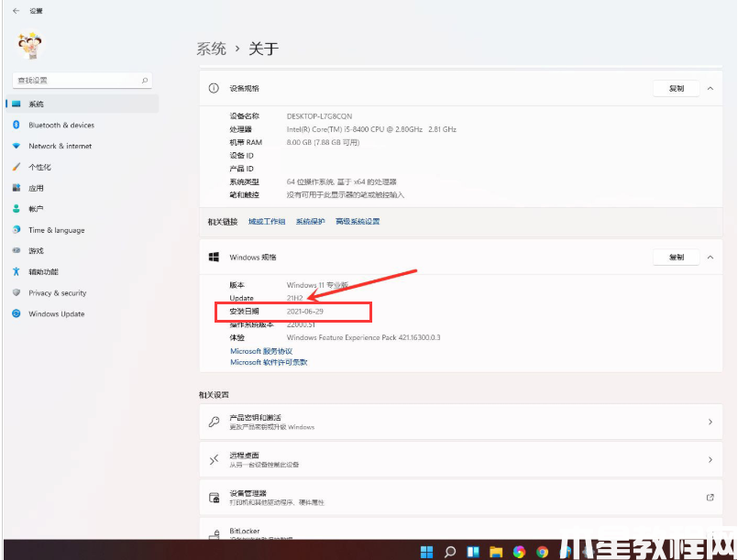Copy the Windows specifications with 复制
Viewport: 738px width, 560px height.
pyautogui.click(x=676, y=257)
